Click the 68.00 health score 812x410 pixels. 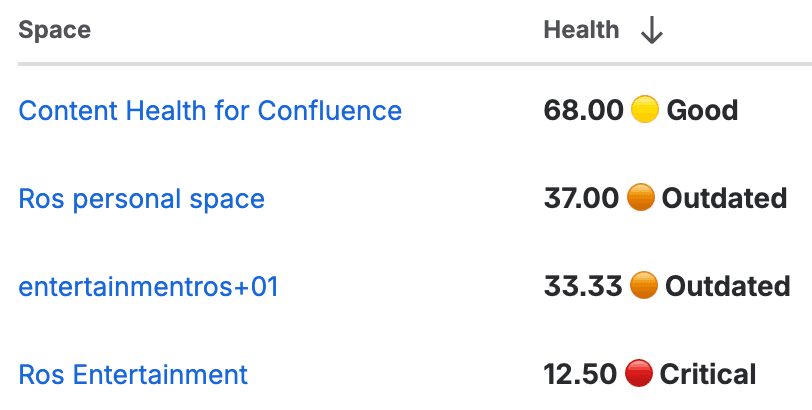point(584,110)
